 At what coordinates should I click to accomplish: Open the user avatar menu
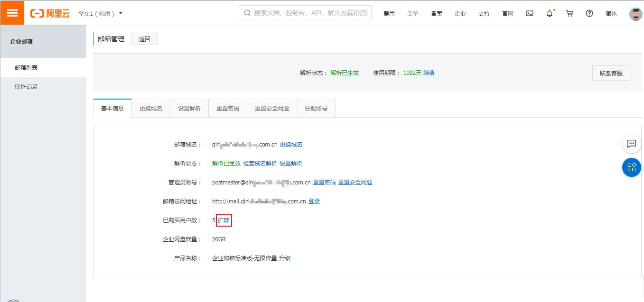[x=635, y=14]
